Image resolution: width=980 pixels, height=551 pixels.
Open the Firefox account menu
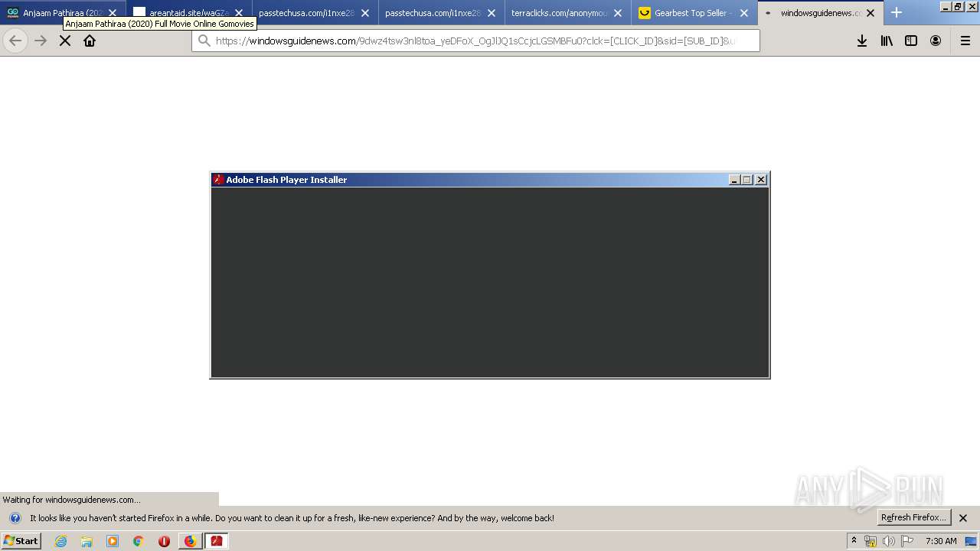936,41
